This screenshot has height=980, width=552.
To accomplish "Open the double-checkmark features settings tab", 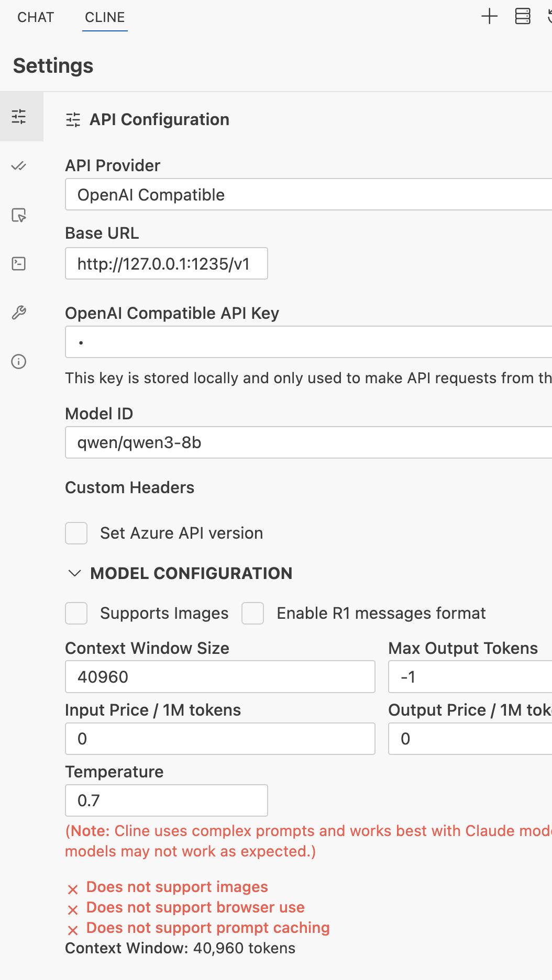I will 19,166.
